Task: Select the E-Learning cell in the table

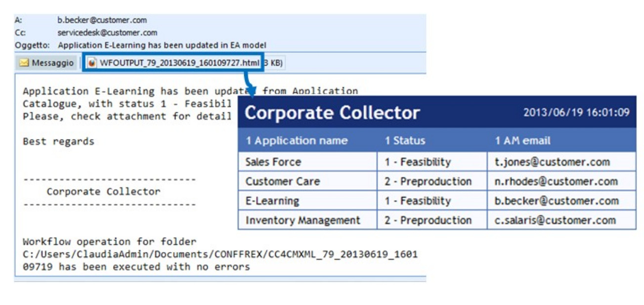Action: pos(272,201)
